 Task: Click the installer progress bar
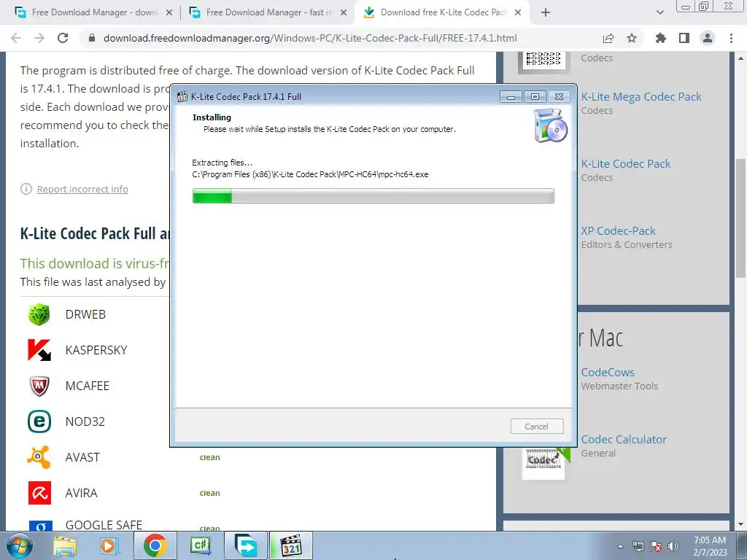point(373,195)
